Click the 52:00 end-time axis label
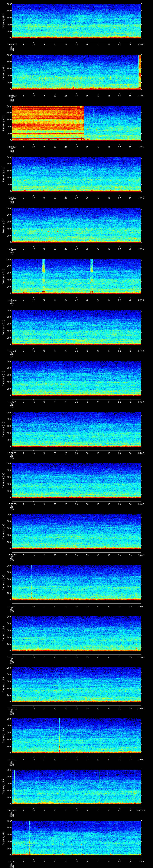Screen dimensions: 153x868 pyautogui.click(x=141, y=402)
